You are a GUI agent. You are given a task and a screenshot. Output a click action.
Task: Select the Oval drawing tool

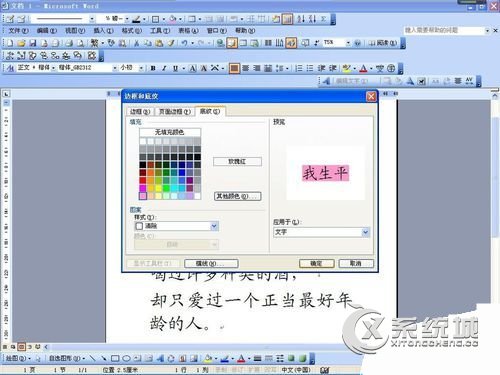(126, 358)
